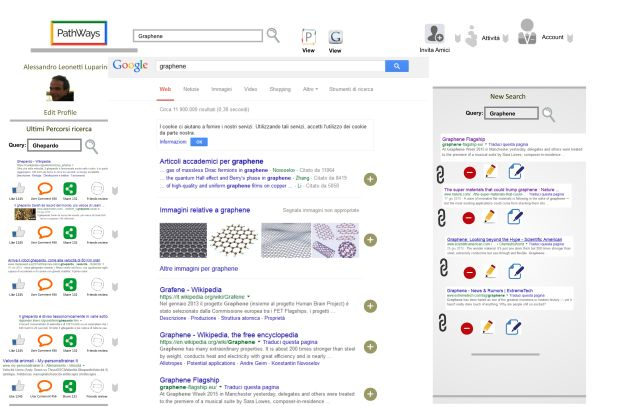The width and height of the screenshot is (620, 407).
Task: Click Alessandro Leonetti Luparini's profile photo
Action: (x=60, y=88)
